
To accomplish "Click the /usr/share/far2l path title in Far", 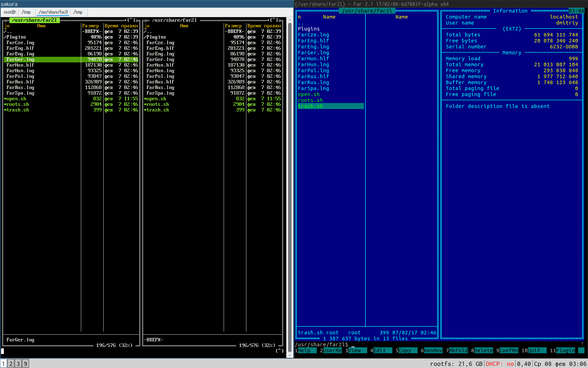I will [x=367, y=11].
